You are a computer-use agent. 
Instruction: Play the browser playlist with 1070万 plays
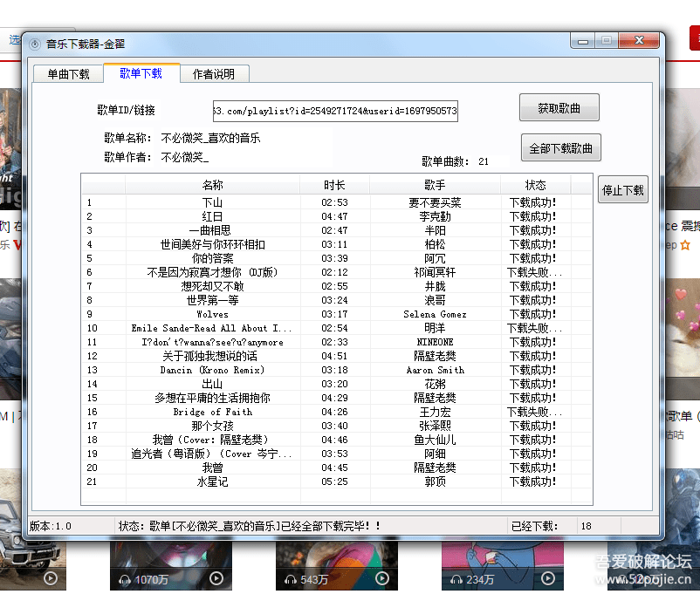point(216,579)
